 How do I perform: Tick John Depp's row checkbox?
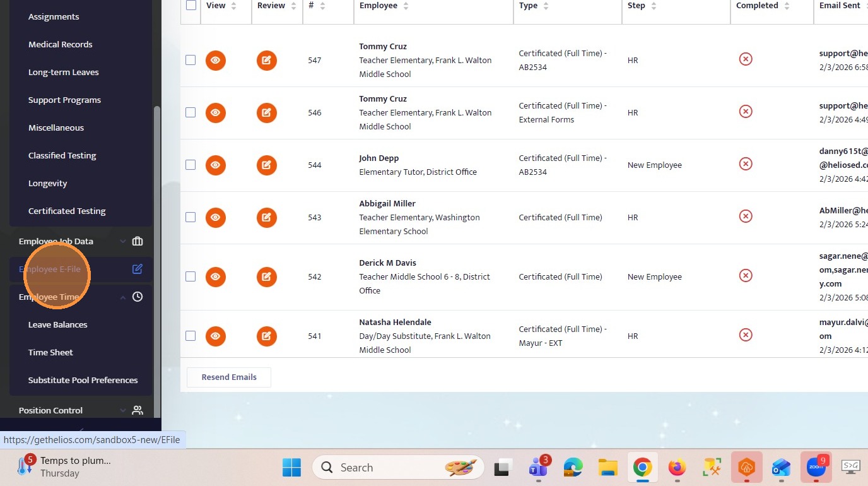point(191,165)
